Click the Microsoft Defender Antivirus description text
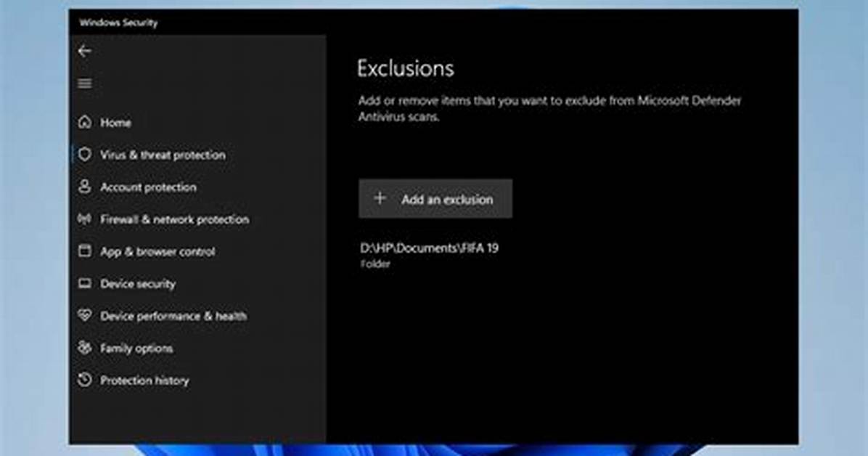The height and width of the screenshot is (456, 868). tap(549, 109)
